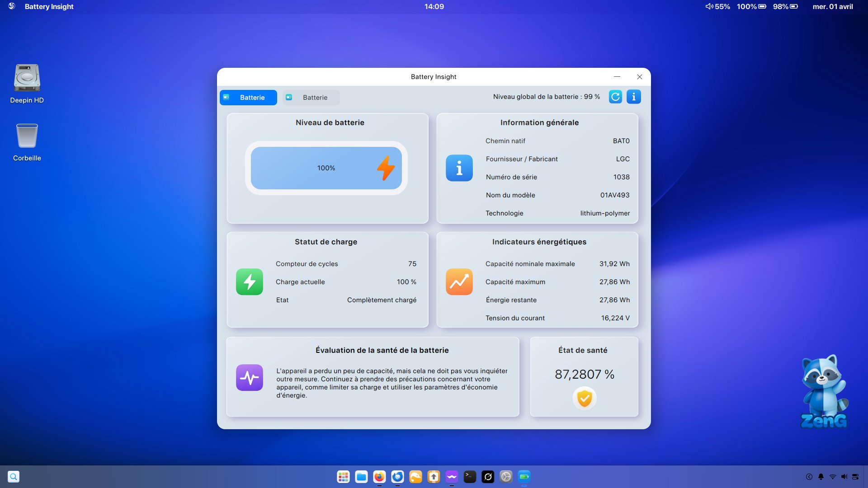Click the Information générale blue info icon
This screenshot has height=488, width=868.
(459, 168)
